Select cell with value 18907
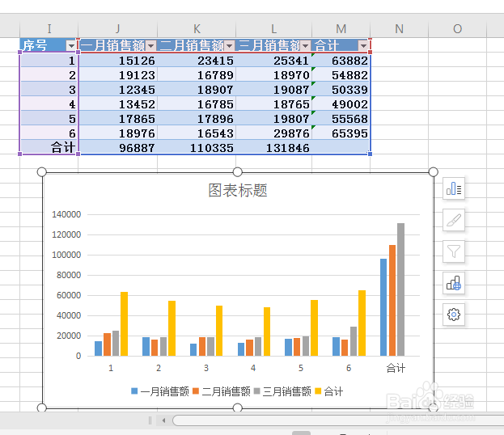504x435 pixels. tap(197, 89)
